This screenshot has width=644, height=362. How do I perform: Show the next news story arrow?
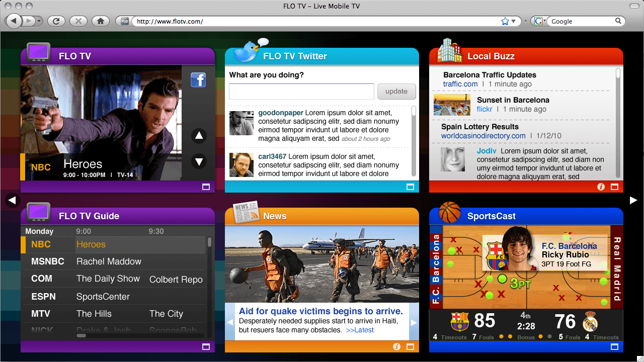pyautogui.click(x=414, y=322)
